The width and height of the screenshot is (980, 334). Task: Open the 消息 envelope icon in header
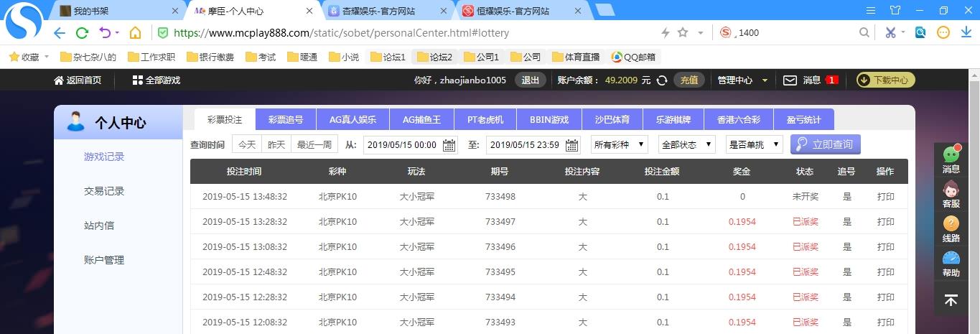coord(790,80)
